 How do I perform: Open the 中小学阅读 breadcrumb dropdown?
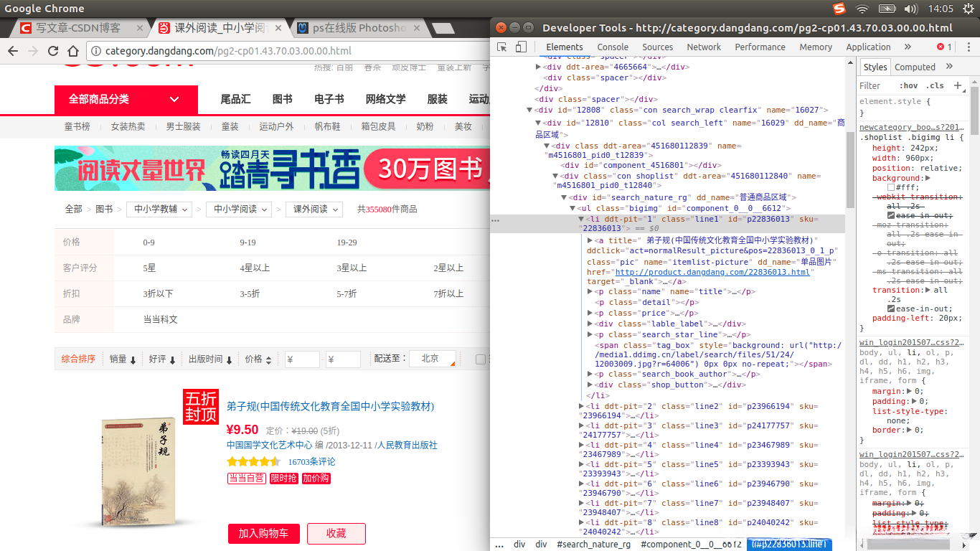(240, 209)
